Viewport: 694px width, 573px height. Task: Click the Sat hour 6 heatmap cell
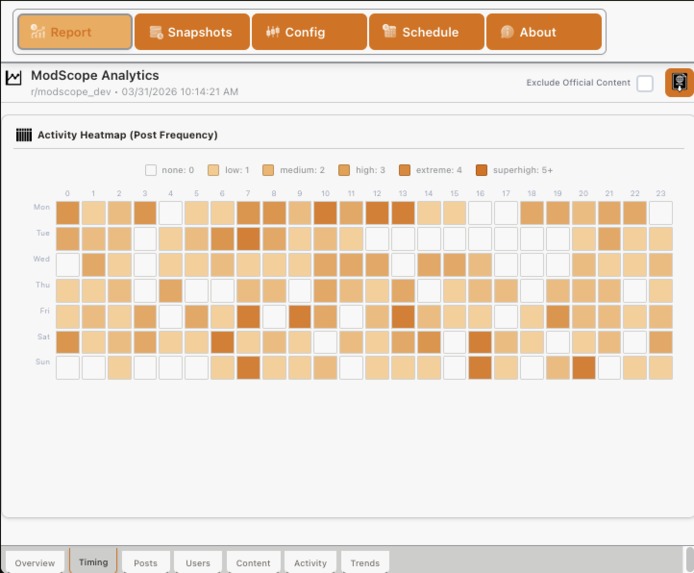[222, 342]
